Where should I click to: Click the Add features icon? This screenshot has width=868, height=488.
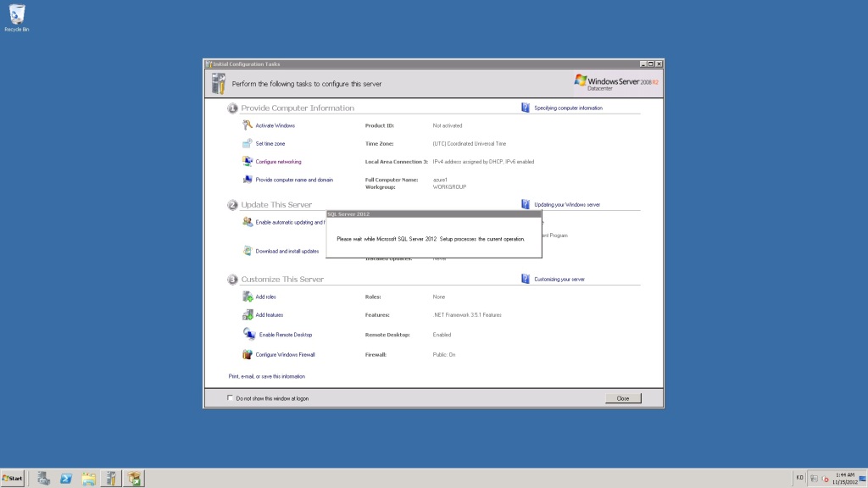pyautogui.click(x=247, y=314)
